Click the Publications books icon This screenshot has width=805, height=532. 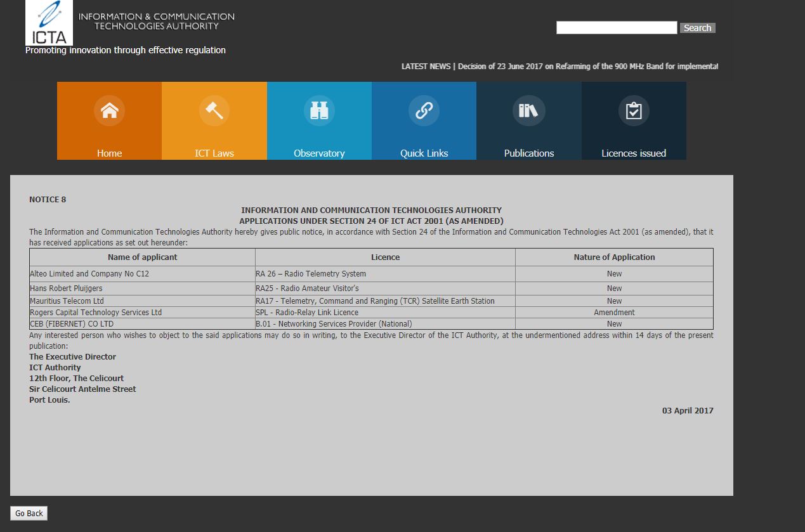(x=529, y=111)
